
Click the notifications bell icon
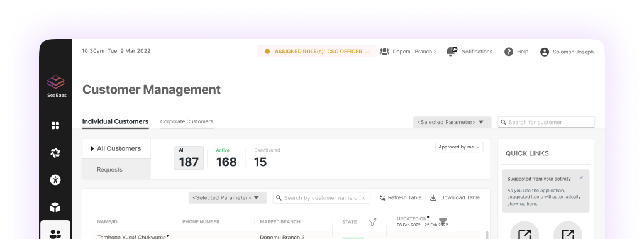(452, 52)
